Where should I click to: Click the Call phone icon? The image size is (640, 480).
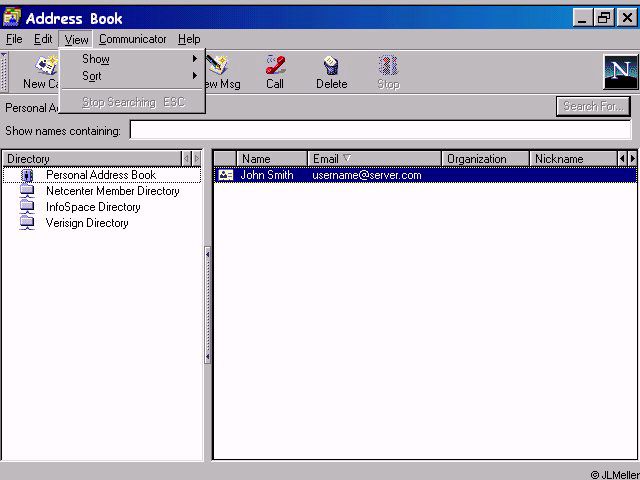(x=275, y=65)
